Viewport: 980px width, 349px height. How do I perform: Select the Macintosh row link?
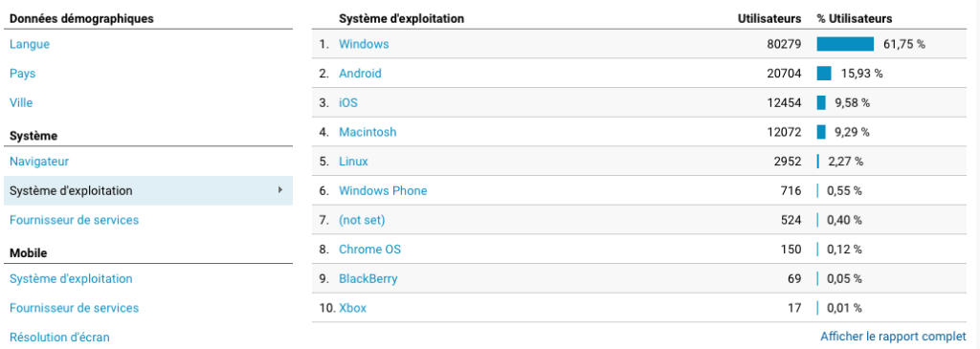[367, 132]
